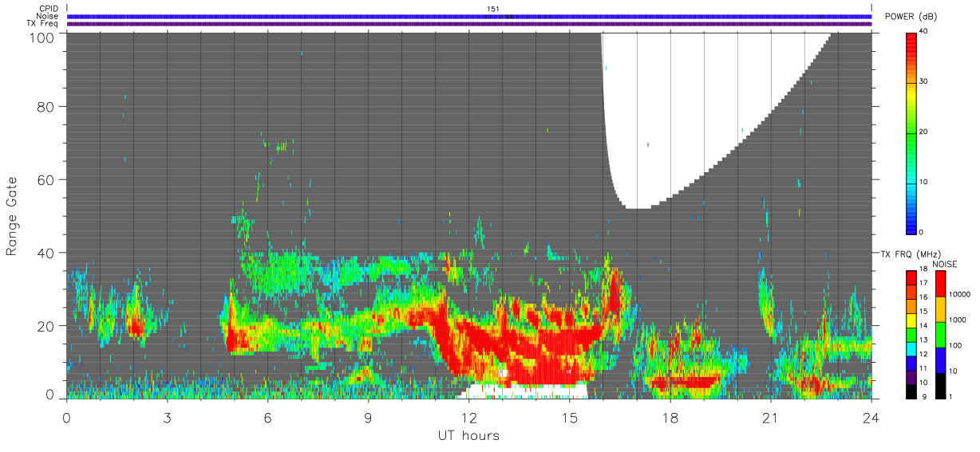Click the 20 tick on power colorbar
The width and height of the screenshot is (980, 452).
click(x=924, y=132)
